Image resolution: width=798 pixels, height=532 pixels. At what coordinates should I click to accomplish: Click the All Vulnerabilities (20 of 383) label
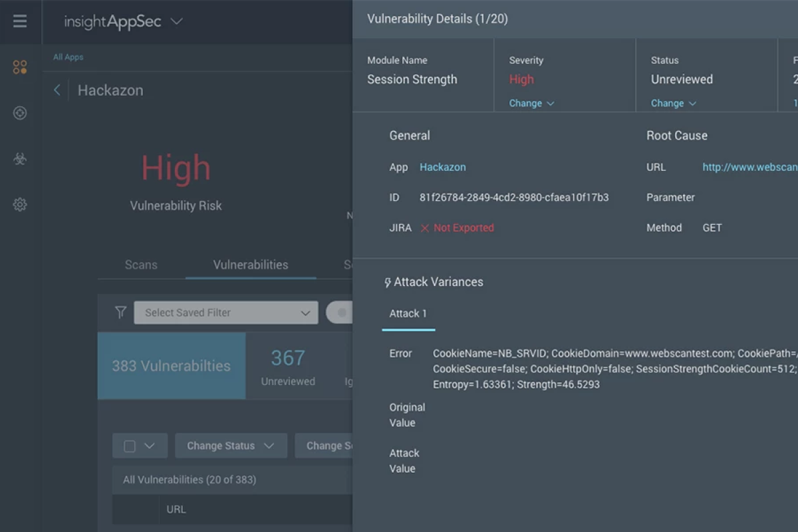coord(190,479)
